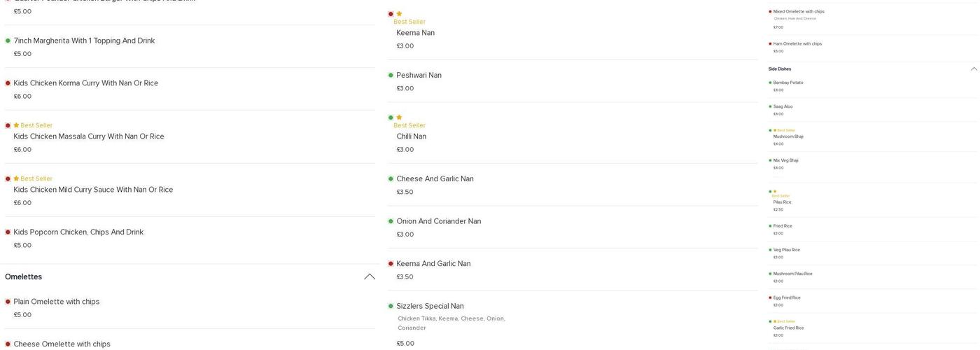This screenshot has width=980, height=350.
Task: Click green veg indicator for 7inch Margherita
Action: coord(8,41)
